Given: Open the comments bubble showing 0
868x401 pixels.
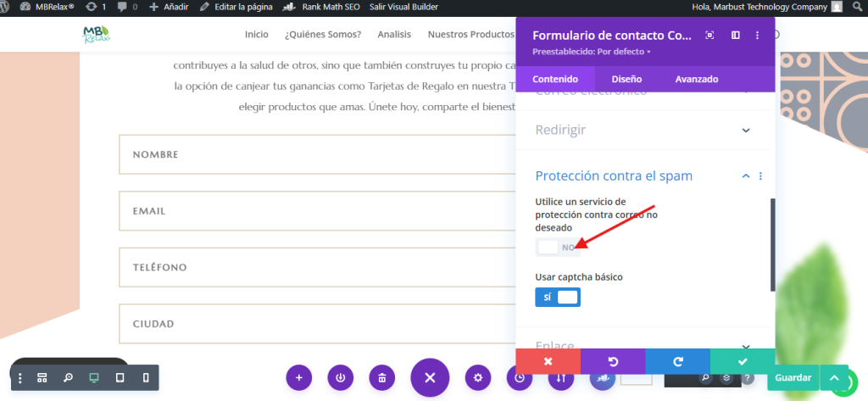Looking at the screenshot, I should pyautogui.click(x=127, y=7).
